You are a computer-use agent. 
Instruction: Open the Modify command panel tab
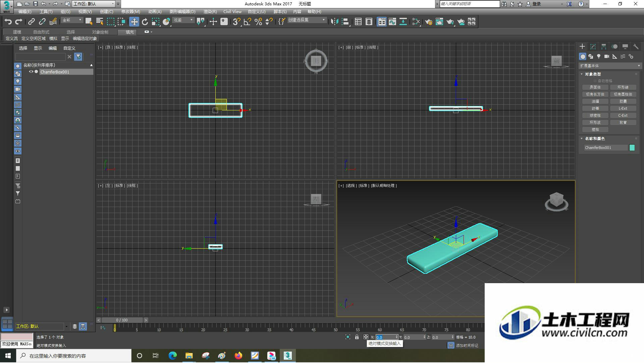[x=593, y=47]
